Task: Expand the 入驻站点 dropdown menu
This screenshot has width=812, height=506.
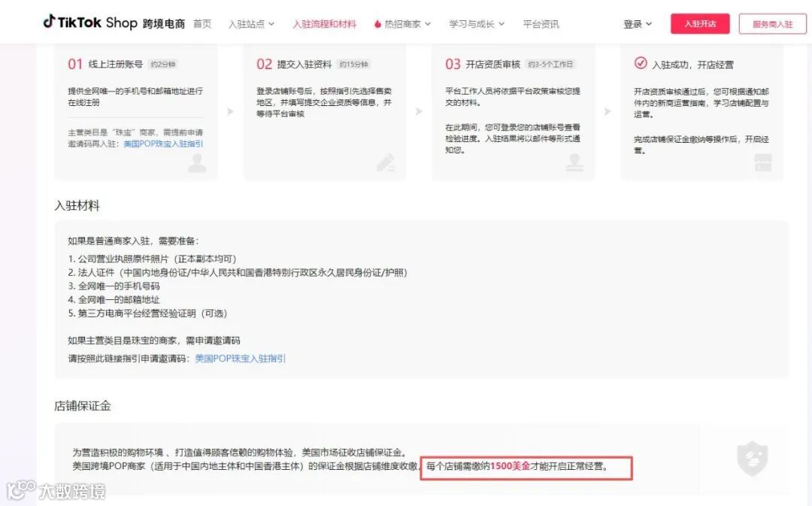Action: coord(251,24)
